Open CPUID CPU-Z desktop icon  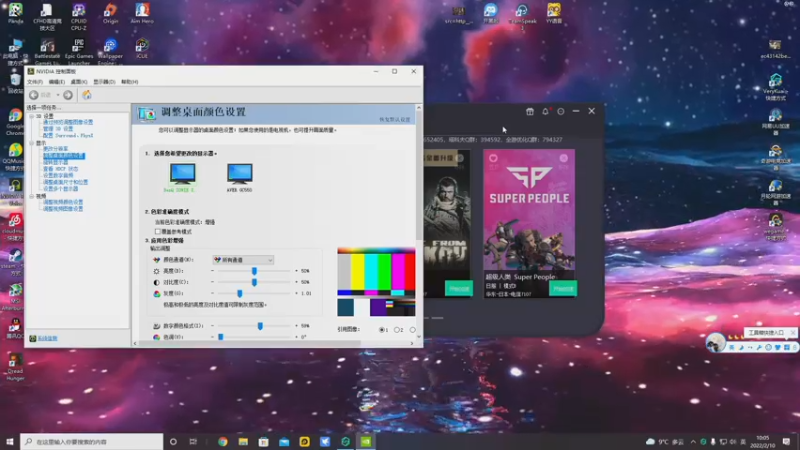[79, 16]
